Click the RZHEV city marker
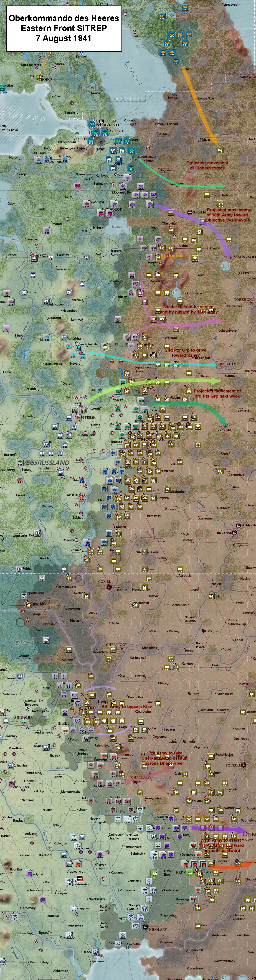 coord(221,364)
